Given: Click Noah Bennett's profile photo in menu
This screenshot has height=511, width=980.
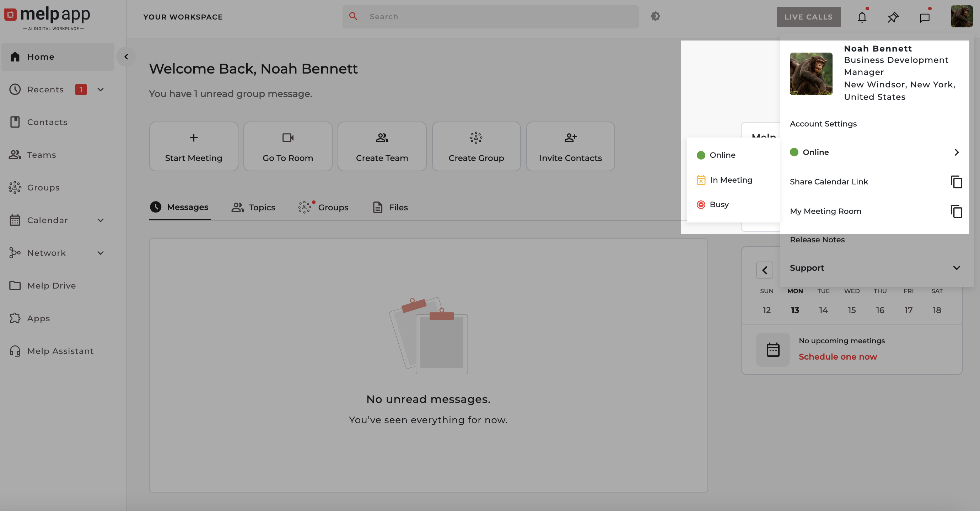Looking at the screenshot, I should 811,74.
